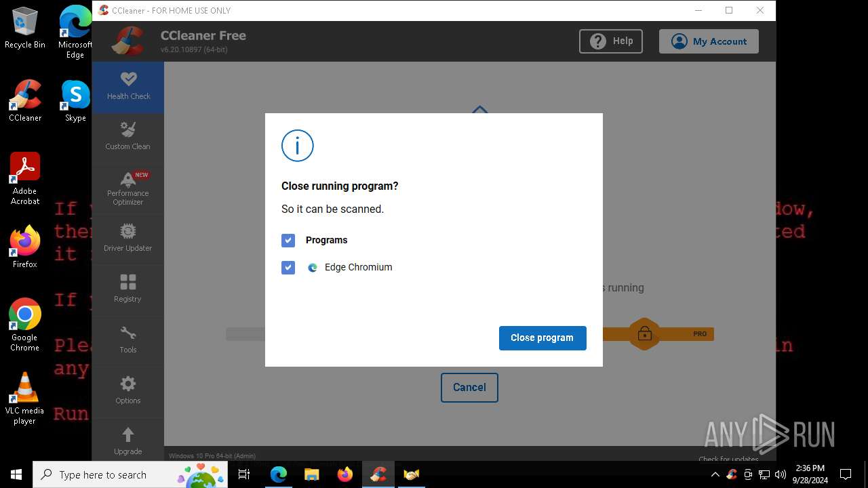Click the 'Close running program?' heading
868x488 pixels.
[340, 186]
